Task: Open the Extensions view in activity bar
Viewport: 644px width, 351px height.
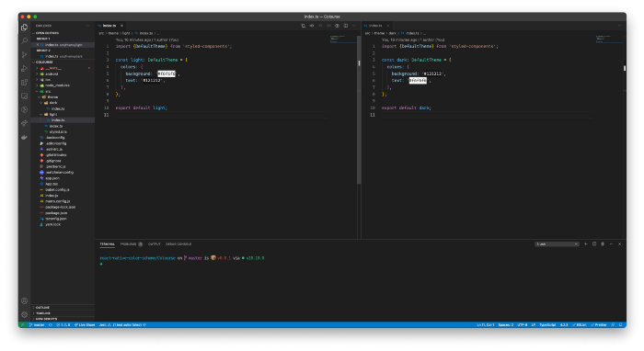Action: point(24,83)
